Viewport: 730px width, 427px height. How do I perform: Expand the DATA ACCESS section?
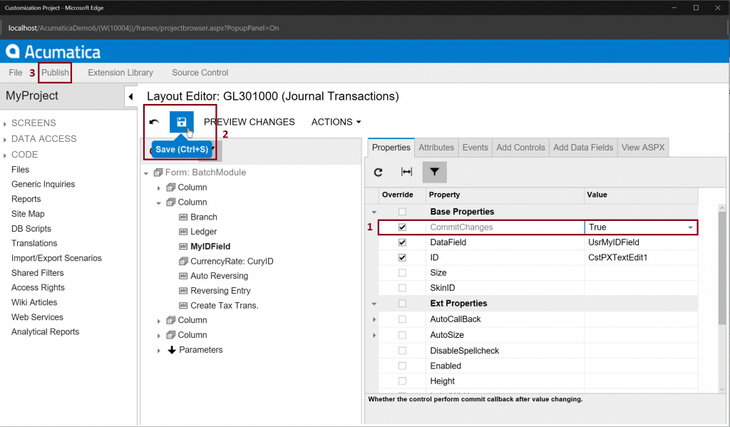point(5,140)
